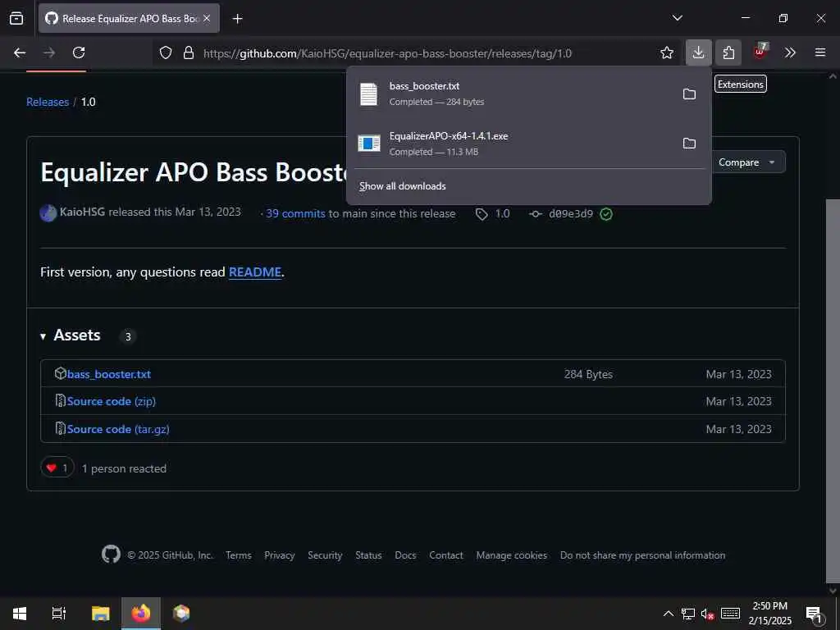Toggle the Downloads toolbar button
This screenshot has height=630, width=840.
699,52
